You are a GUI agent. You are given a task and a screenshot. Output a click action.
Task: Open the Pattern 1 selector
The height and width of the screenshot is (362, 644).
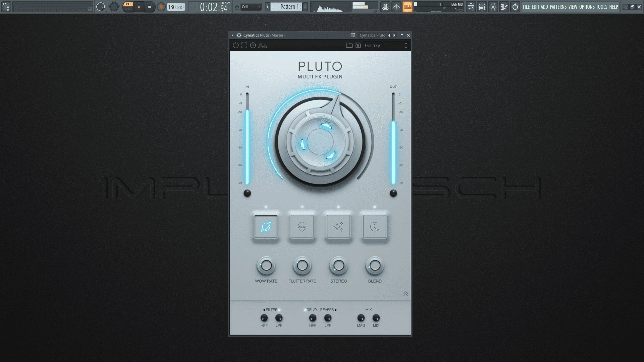click(x=286, y=7)
